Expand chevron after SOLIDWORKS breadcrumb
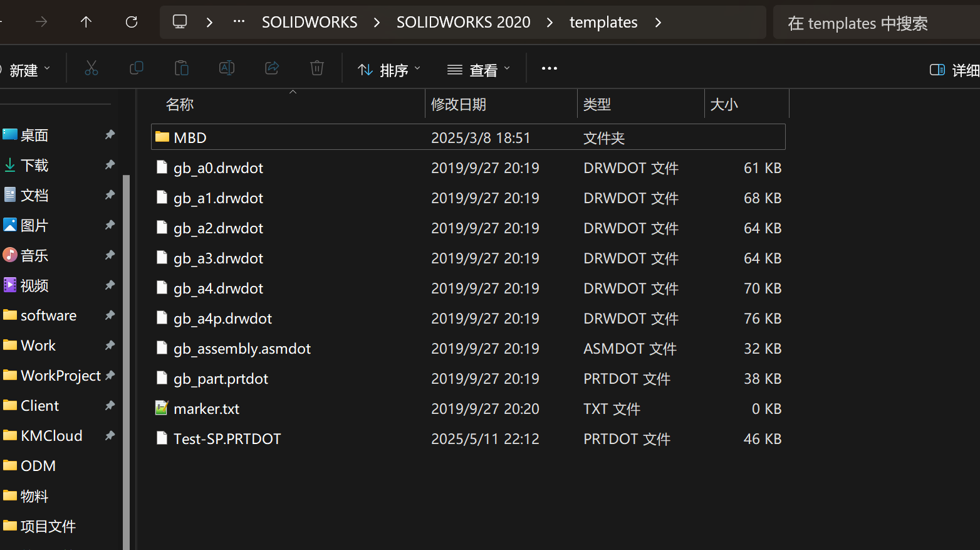Viewport: 980px width, 550px height. tap(377, 22)
